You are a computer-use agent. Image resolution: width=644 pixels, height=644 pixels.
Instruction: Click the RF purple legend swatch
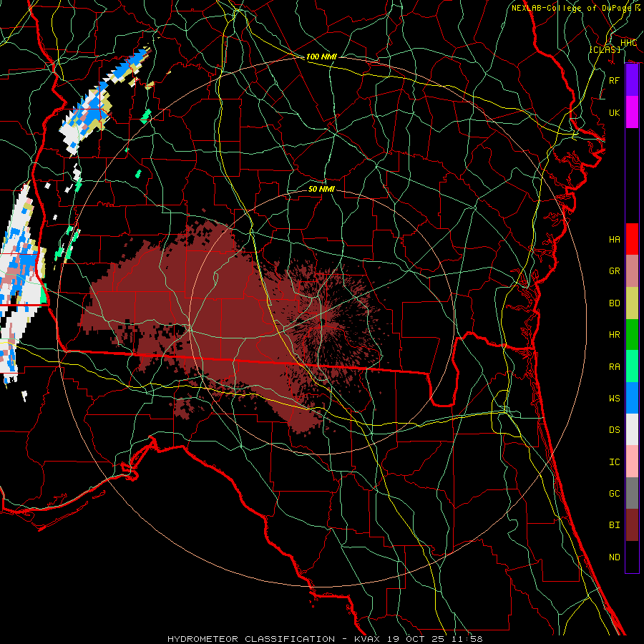coord(632,80)
